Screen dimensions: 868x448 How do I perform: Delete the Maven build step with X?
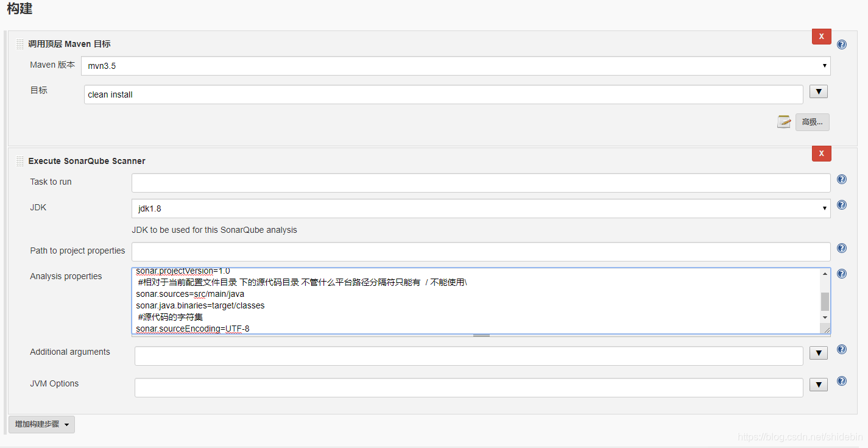coord(821,37)
